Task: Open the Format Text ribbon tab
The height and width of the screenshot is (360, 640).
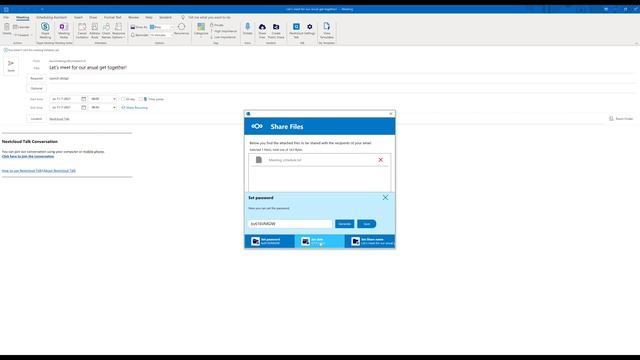Action: coord(113,18)
